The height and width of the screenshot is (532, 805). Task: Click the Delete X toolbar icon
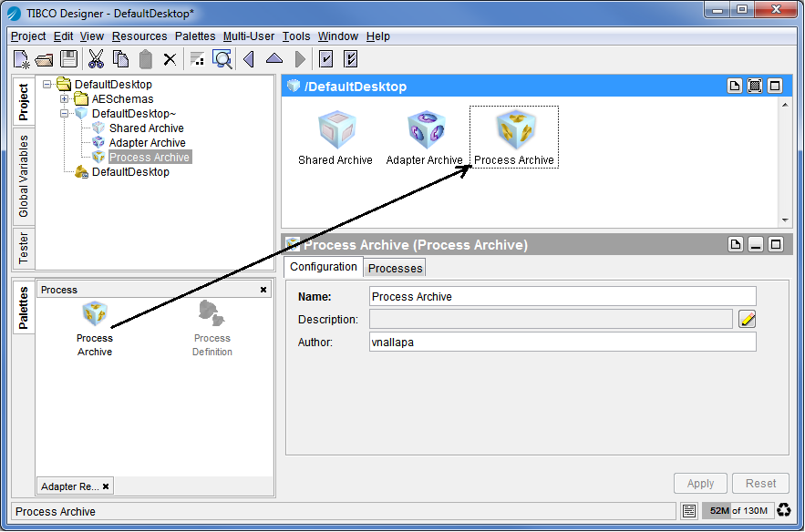coord(170,59)
